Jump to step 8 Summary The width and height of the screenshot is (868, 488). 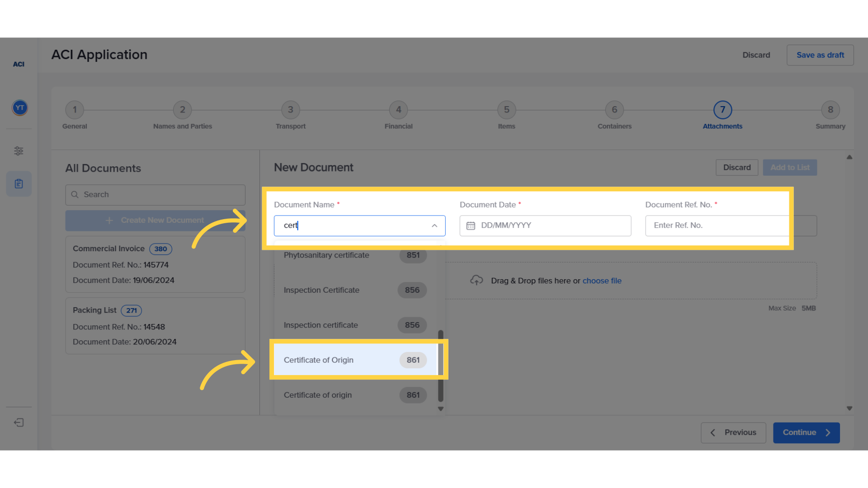coord(830,110)
